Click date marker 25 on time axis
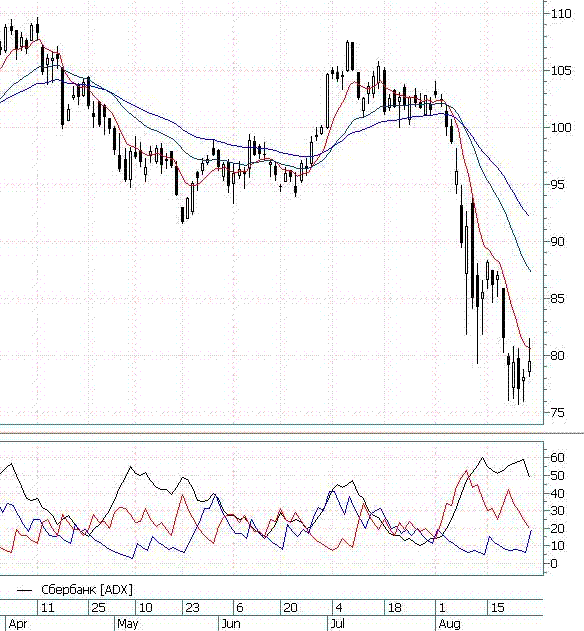Image resolution: width=584 pixels, height=631 pixels. point(99,607)
